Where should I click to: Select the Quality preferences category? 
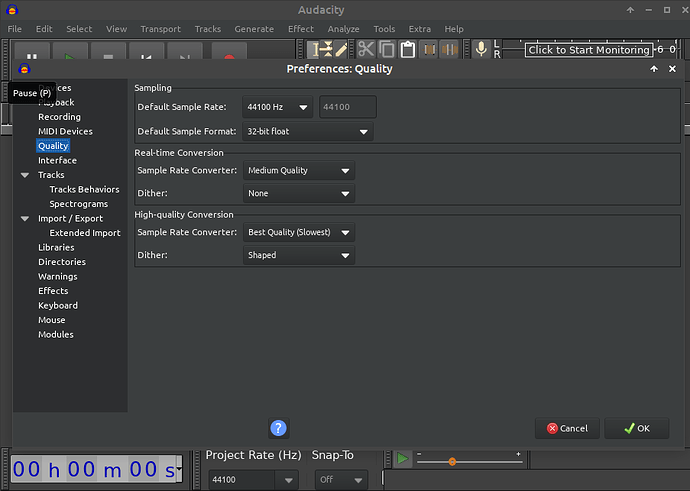(53, 146)
